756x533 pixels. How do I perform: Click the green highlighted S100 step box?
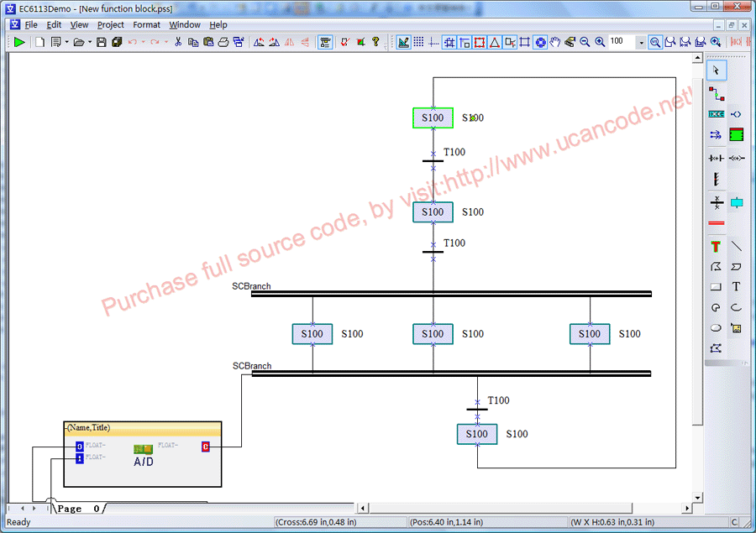click(x=433, y=118)
